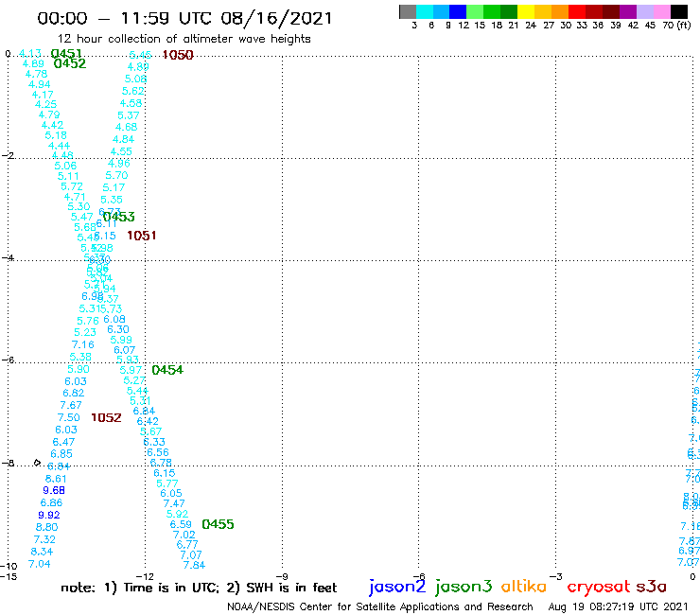Click the wave height value 5.72
Image resolution: width=700 pixels, height=615 pixels.
[x=72, y=186]
